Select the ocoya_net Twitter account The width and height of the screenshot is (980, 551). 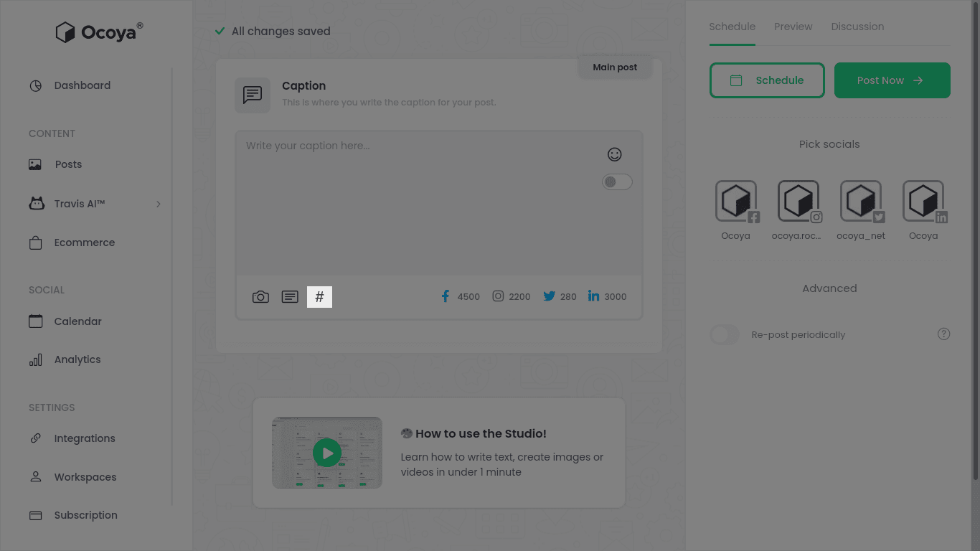coord(861,202)
